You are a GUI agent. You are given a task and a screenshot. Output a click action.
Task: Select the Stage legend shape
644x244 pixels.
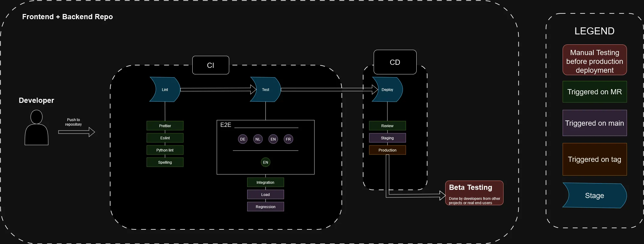click(x=594, y=196)
